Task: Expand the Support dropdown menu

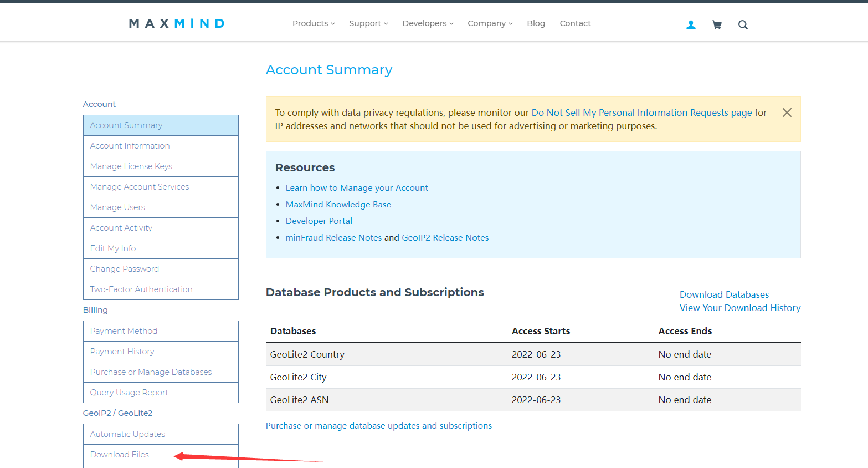Action: coord(368,23)
